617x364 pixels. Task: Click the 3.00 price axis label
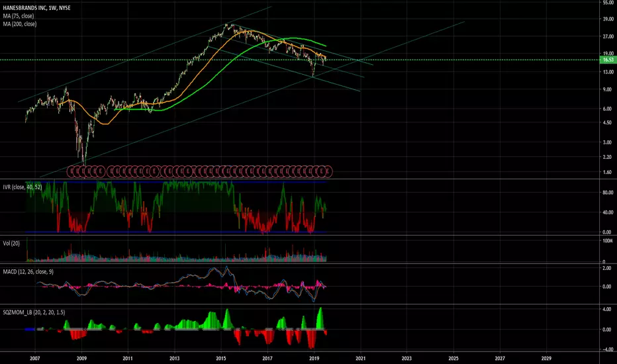(608, 142)
